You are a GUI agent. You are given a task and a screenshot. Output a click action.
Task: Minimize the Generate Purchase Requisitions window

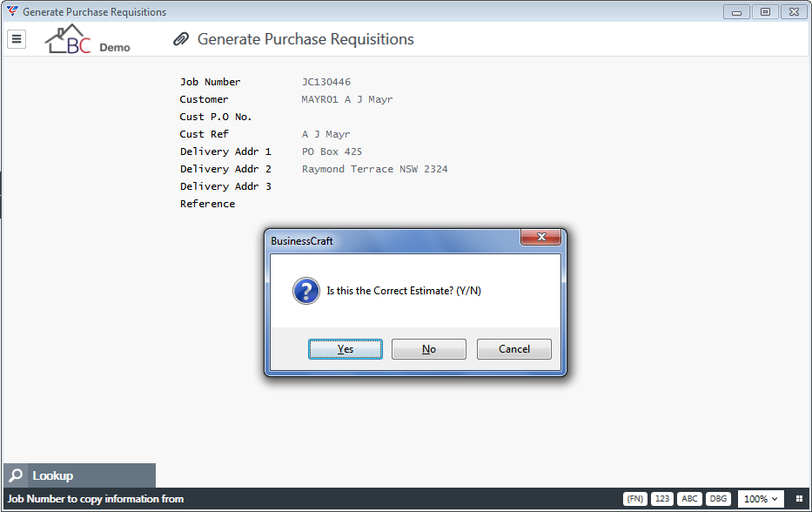(x=736, y=12)
